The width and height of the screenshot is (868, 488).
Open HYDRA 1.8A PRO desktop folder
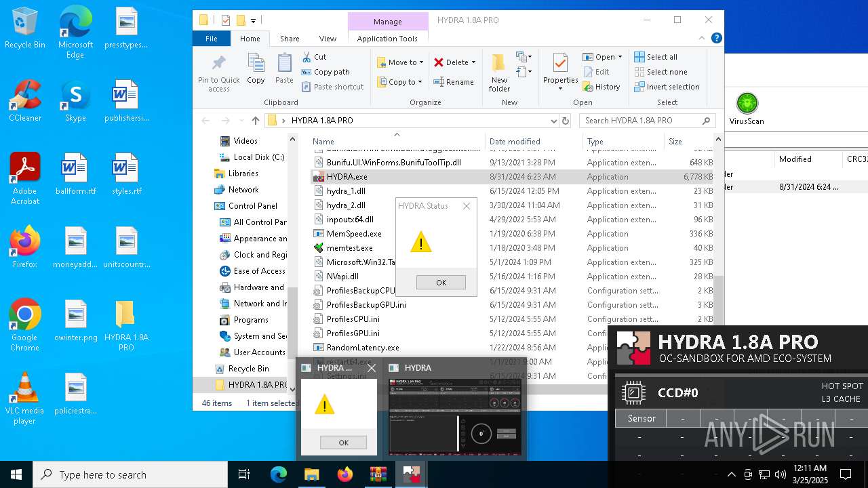[x=126, y=325]
